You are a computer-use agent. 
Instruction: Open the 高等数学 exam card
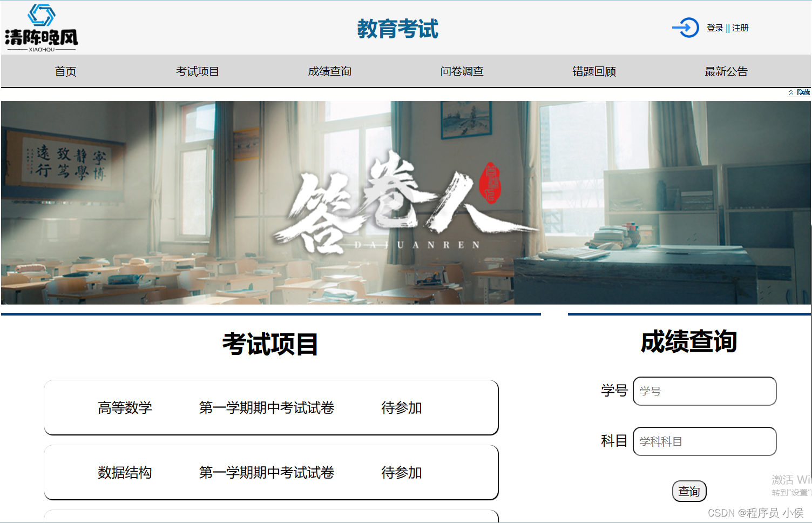point(271,407)
